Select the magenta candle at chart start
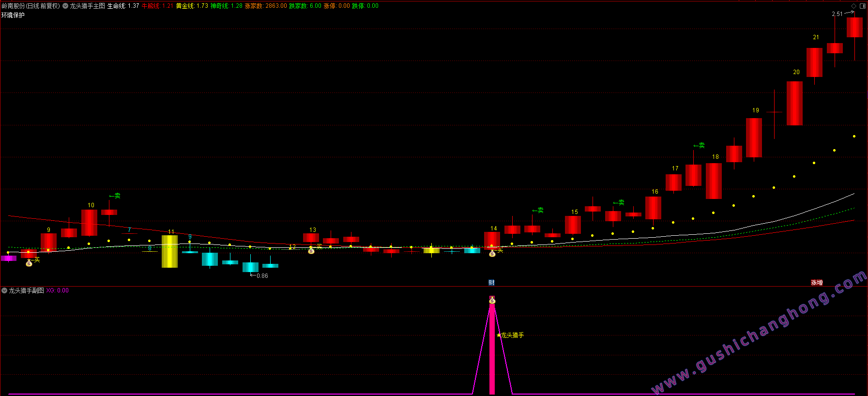This screenshot has height=396, width=868. tap(8, 258)
